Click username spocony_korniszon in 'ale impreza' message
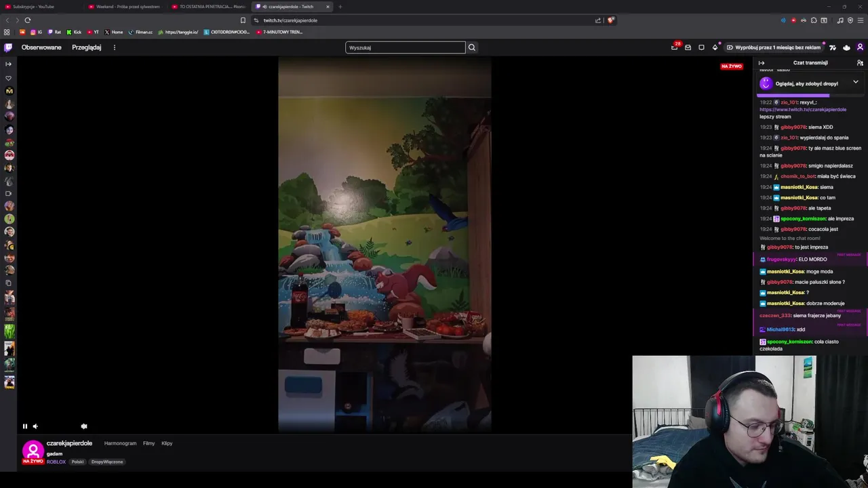 click(x=802, y=218)
